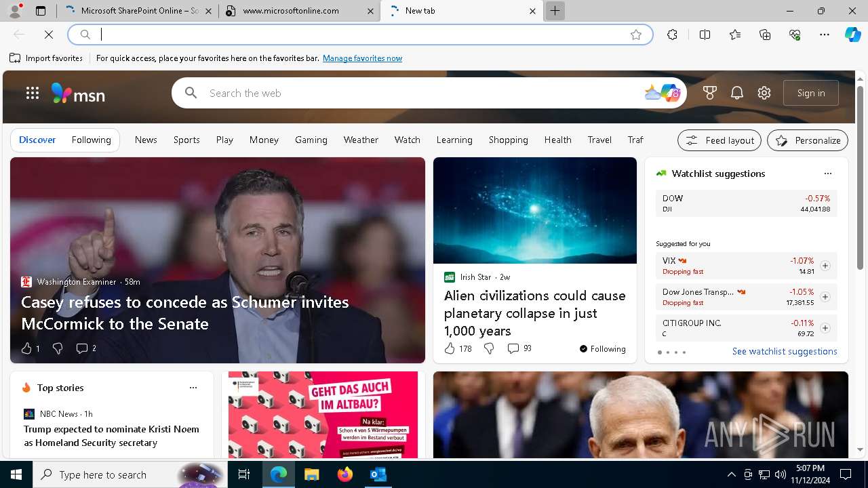Image resolution: width=868 pixels, height=488 pixels.
Task: Toggle Following on Irish Star article
Action: 602,348
